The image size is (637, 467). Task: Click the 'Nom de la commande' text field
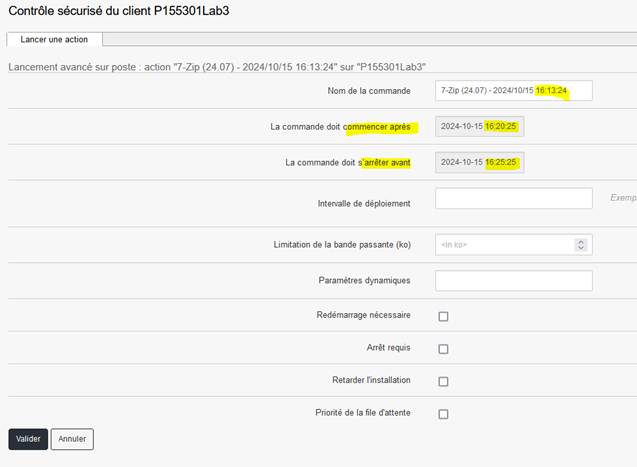(514, 91)
